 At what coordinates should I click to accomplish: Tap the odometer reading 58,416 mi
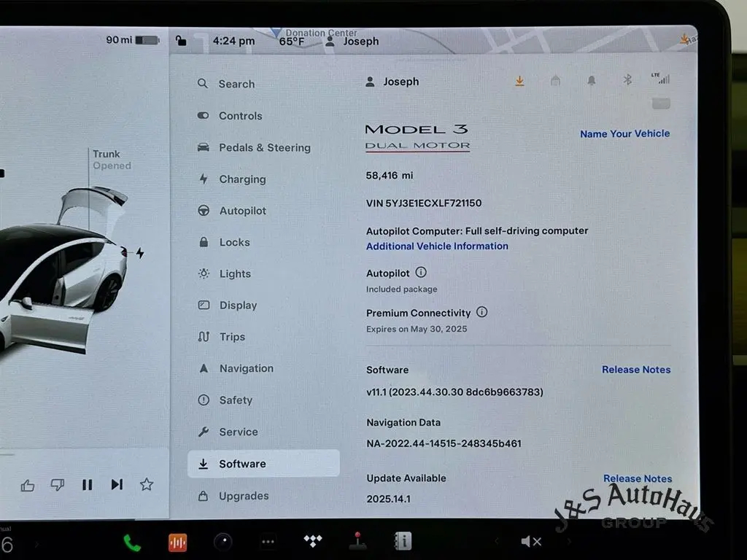[390, 175]
